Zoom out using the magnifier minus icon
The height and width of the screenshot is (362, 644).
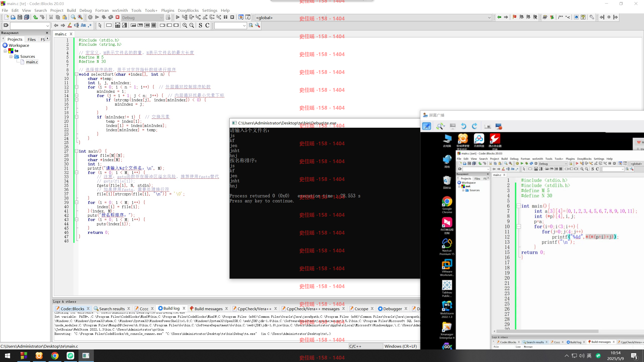192,25
